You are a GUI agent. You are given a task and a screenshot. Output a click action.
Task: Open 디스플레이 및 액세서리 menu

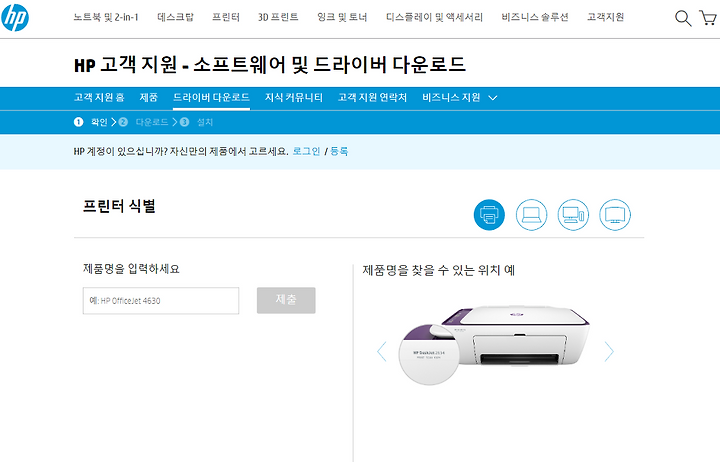[434, 17]
